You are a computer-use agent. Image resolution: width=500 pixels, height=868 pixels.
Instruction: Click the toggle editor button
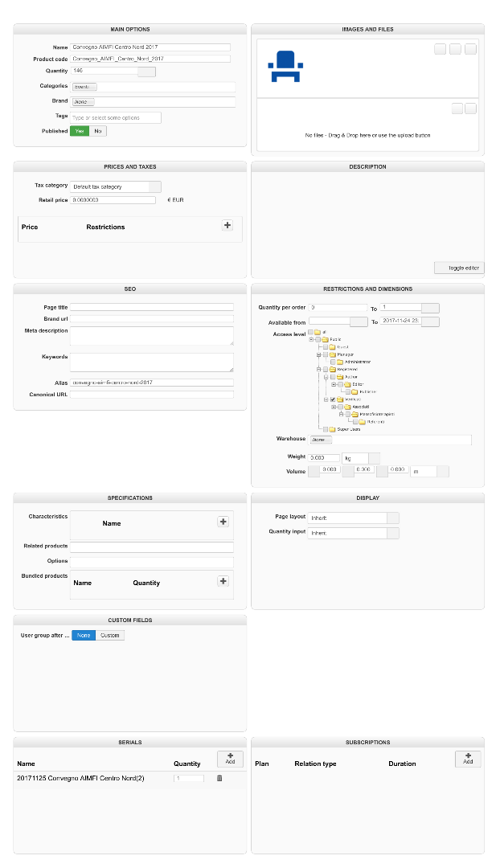point(459,268)
